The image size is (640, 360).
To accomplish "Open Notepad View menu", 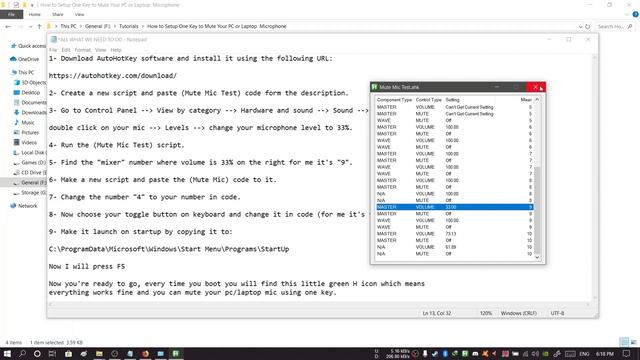I will coord(100,50).
